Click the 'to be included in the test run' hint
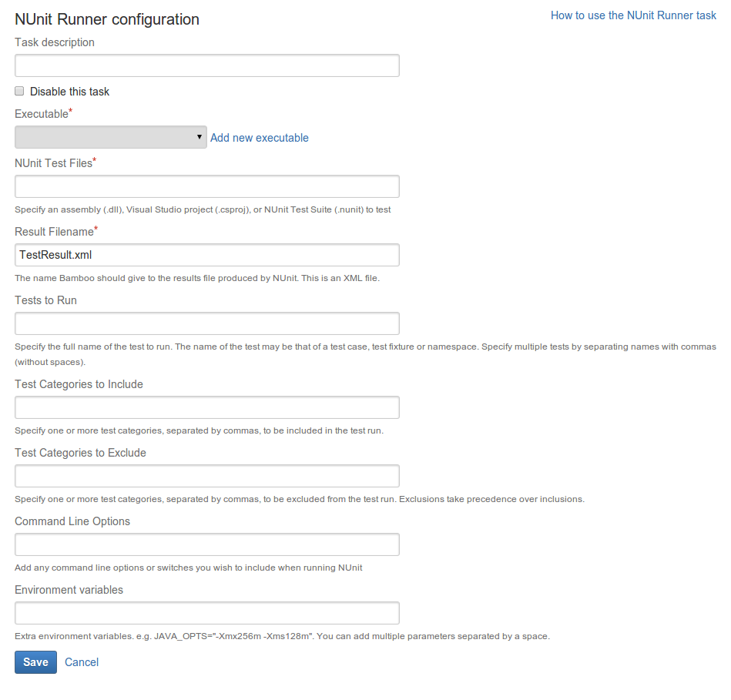 tap(199, 430)
